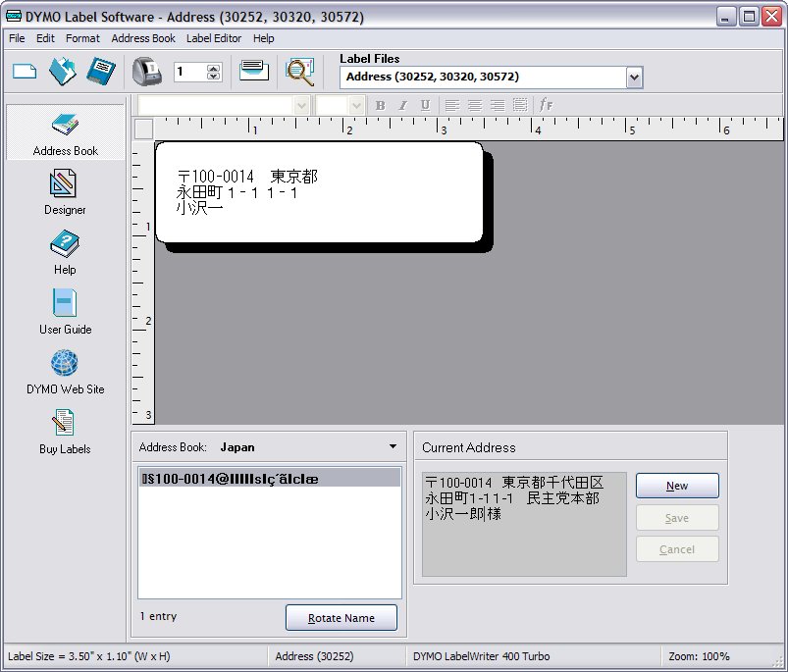Click the justify text icon
This screenshot has width=788, height=672.
point(520,106)
